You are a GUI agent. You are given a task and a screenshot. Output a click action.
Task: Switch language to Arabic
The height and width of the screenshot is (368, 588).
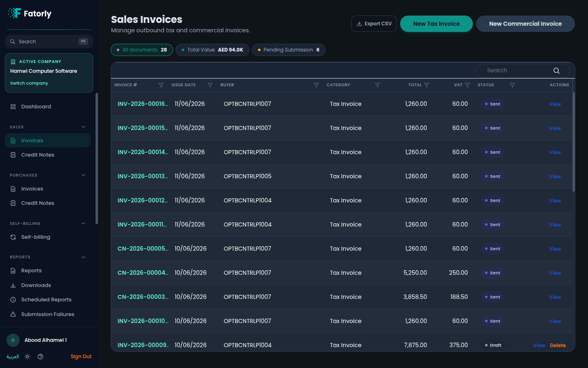pos(13,357)
